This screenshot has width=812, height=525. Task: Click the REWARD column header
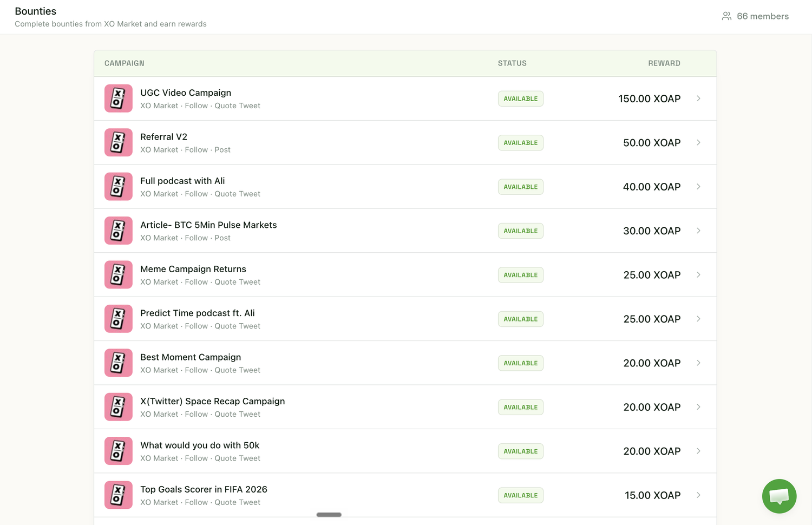click(664, 63)
